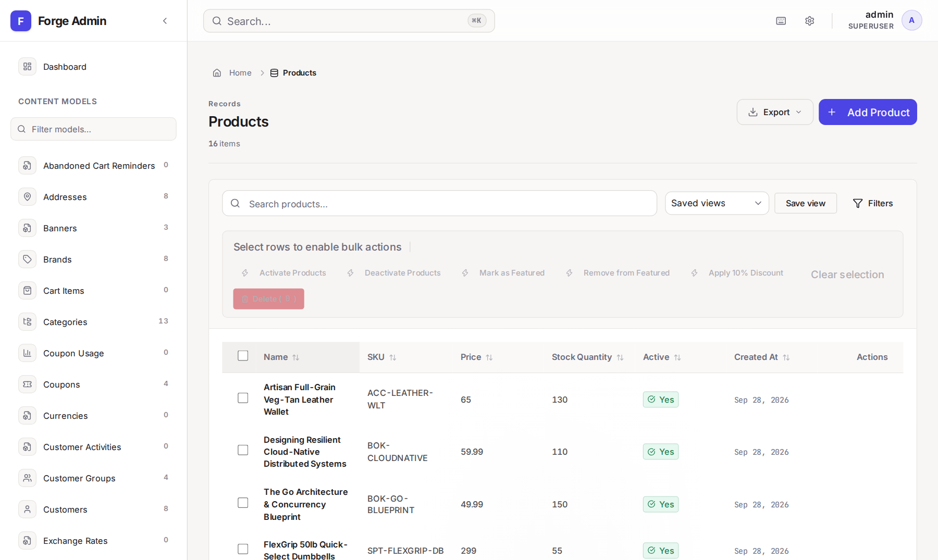Open the settings gear icon
Viewport: 938px width, 560px height.
click(809, 21)
